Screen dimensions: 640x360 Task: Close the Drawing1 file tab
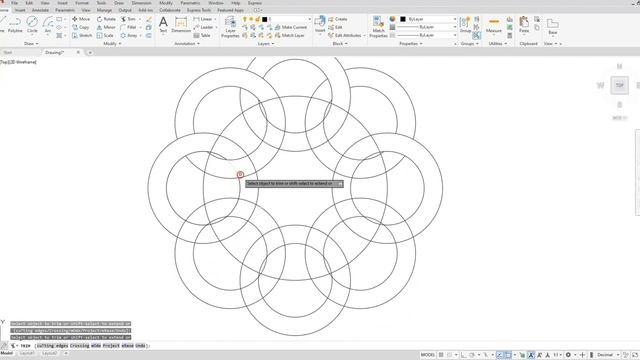[78, 53]
